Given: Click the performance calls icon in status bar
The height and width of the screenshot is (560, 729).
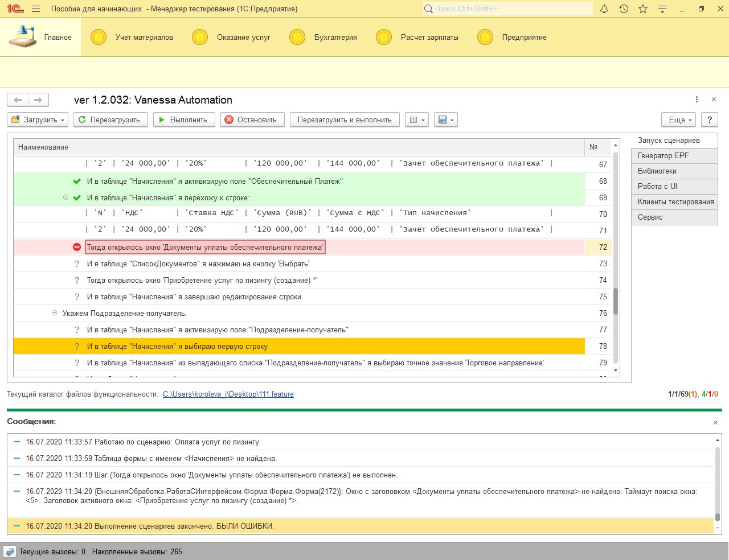Looking at the screenshot, I should (10, 551).
